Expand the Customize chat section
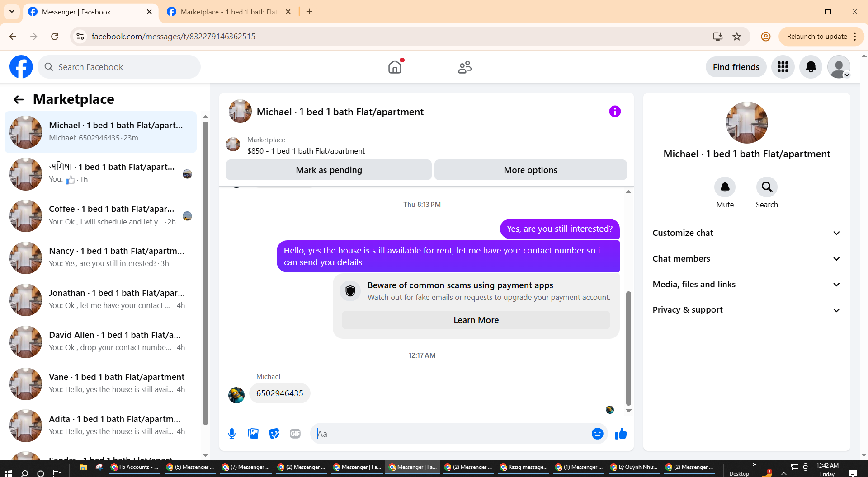 point(746,233)
